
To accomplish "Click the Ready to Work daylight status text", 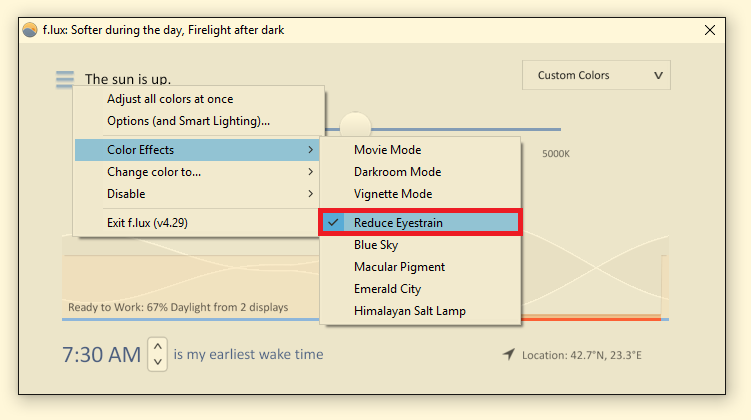I will [178, 307].
